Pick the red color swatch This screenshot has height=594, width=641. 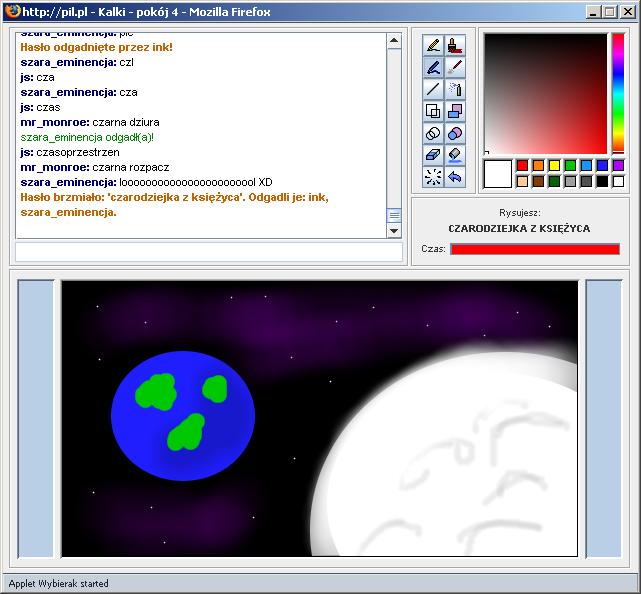[x=522, y=165]
